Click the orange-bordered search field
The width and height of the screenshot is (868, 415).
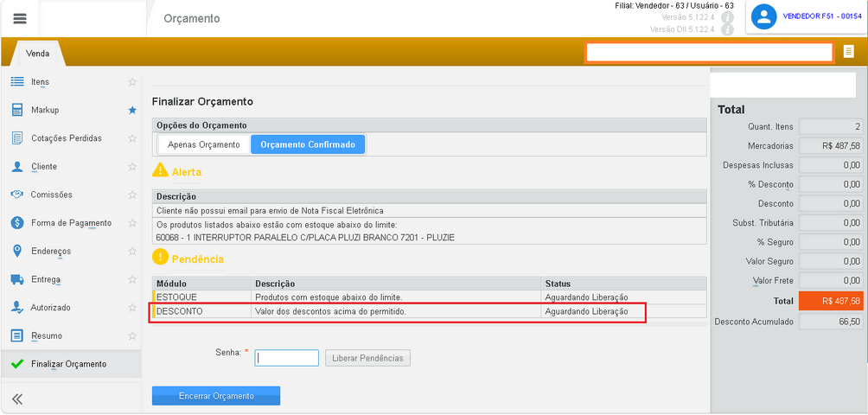pos(709,53)
